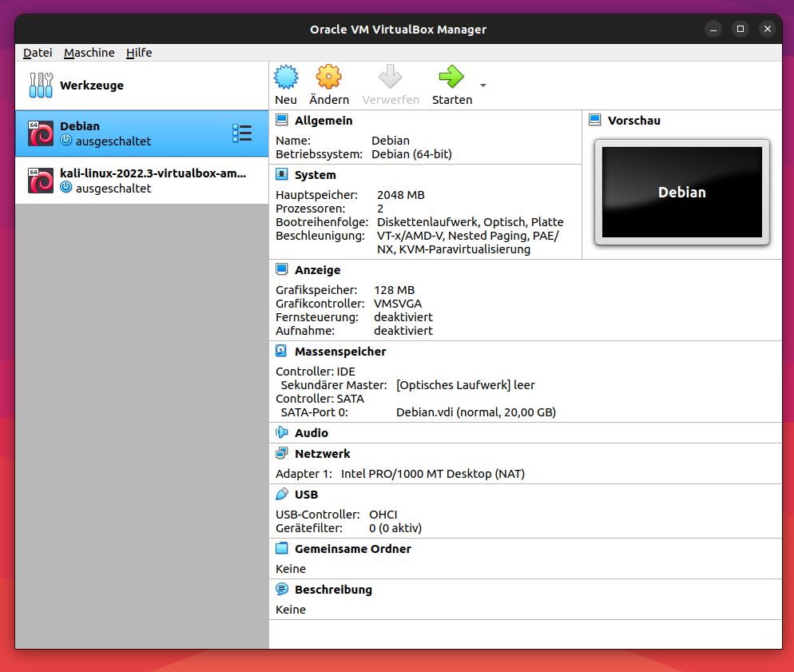The width and height of the screenshot is (794, 672).
Task: Click the USB-Controller value OHCI
Action: click(383, 515)
